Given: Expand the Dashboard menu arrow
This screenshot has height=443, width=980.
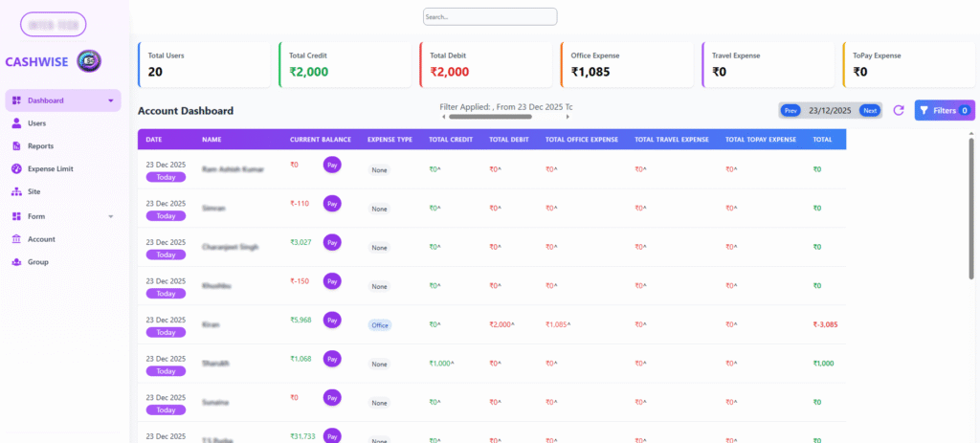Looking at the screenshot, I should click(110, 100).
